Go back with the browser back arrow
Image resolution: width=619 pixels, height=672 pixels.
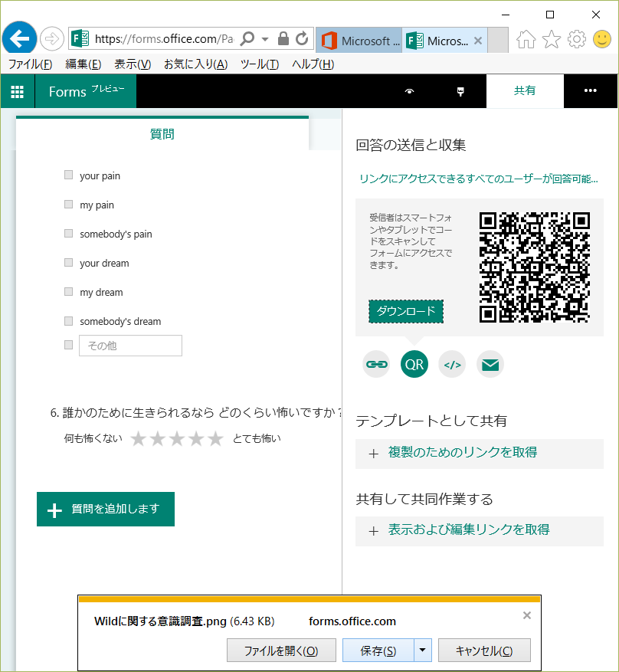coord(19,39)
